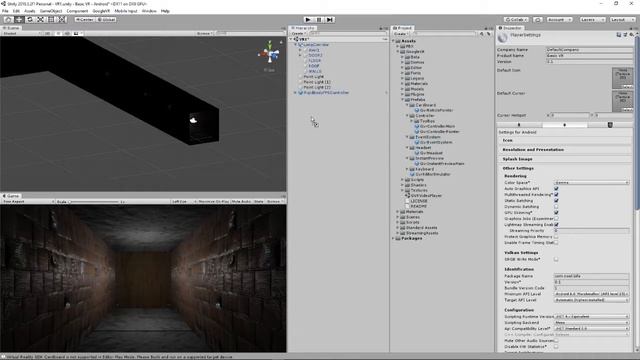Image resolution: width=640 pixels, height=360 pixels.
Task: Click the scene orientation gizmo
Action: click(x=269, y=53)
